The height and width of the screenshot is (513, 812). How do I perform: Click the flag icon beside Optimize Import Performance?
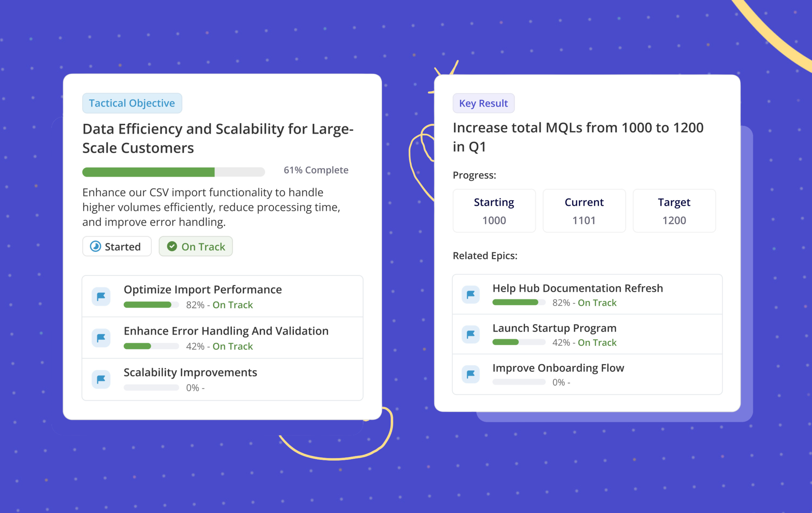(101, 297)
